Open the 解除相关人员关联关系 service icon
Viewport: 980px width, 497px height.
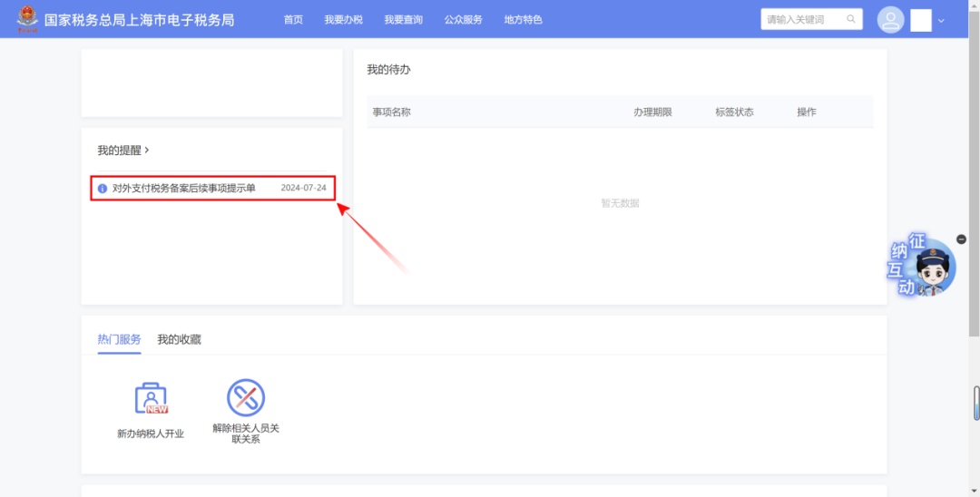point(246,399)
